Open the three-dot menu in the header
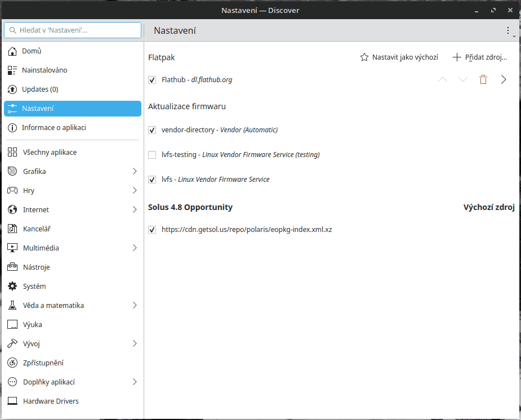The width and height of the screenshot is (521, 420). point(508,30)
